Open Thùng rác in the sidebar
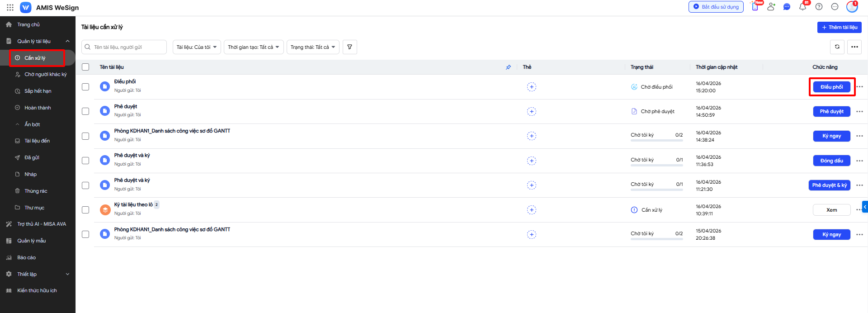Viewport: 868px width, 313px height. tap(36, 191)
